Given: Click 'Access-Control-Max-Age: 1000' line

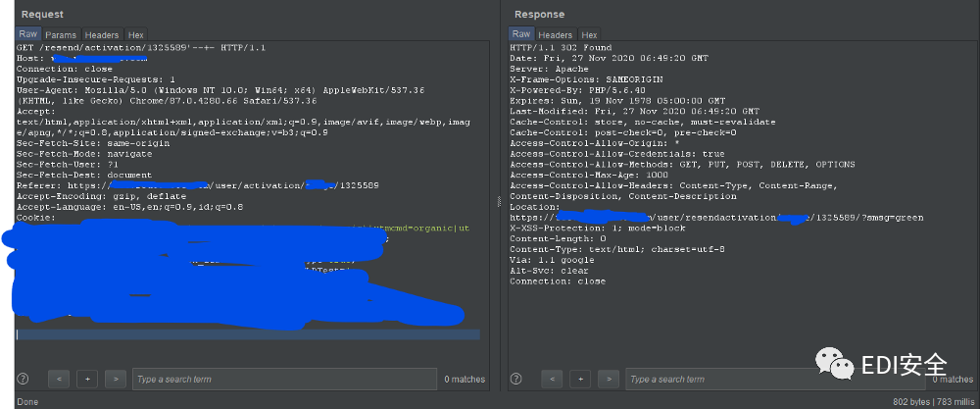Looking at the screenshot, I should coord(589,176).
